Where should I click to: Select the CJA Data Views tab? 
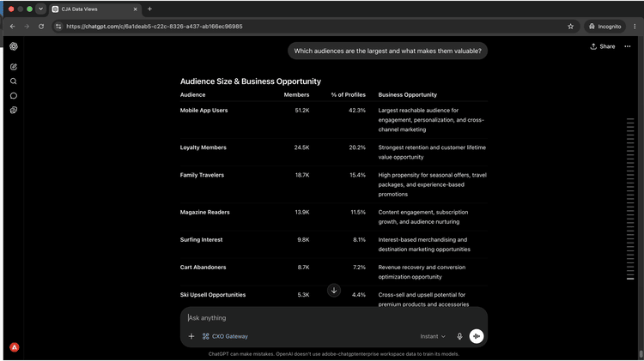[95, 9]
